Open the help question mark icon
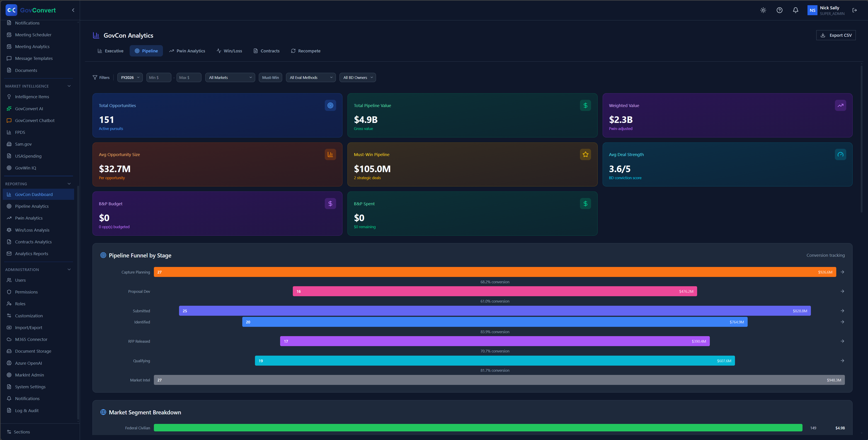 [779, 10]
